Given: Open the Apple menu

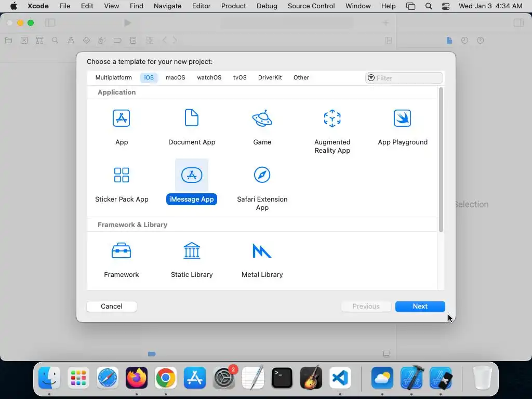Looking at the screenshot, I should pos(14,6).
